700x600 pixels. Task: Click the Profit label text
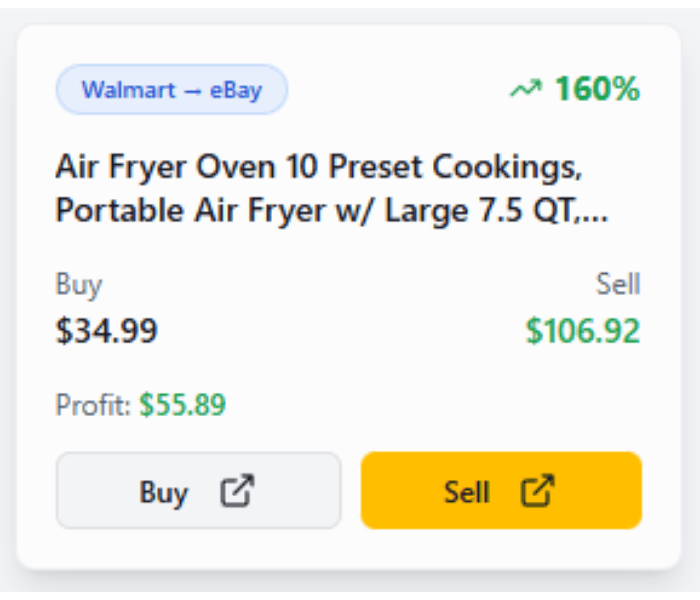pos(93,405)
